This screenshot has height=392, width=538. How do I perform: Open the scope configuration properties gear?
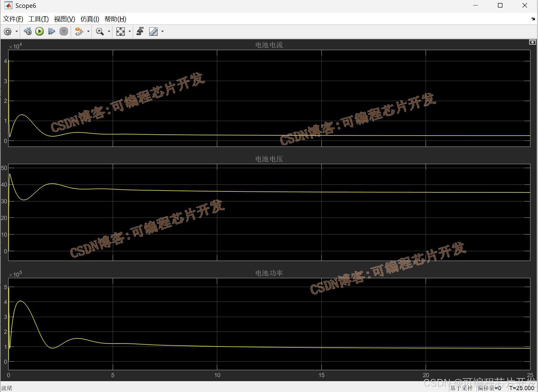tap(8, 32)
